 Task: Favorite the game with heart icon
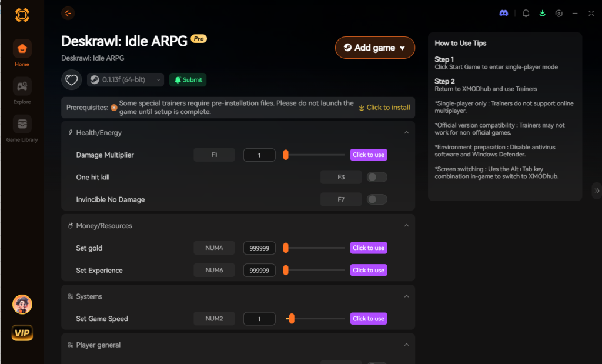[71, 80]
